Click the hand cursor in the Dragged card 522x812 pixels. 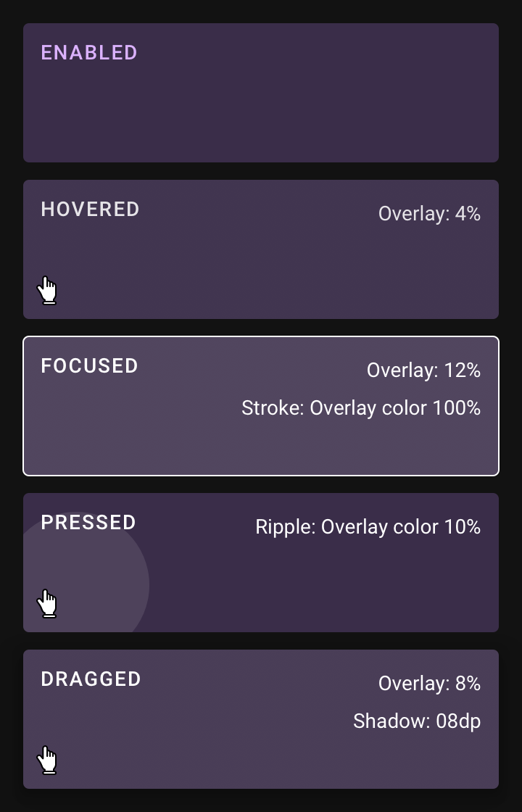[47, 760]
